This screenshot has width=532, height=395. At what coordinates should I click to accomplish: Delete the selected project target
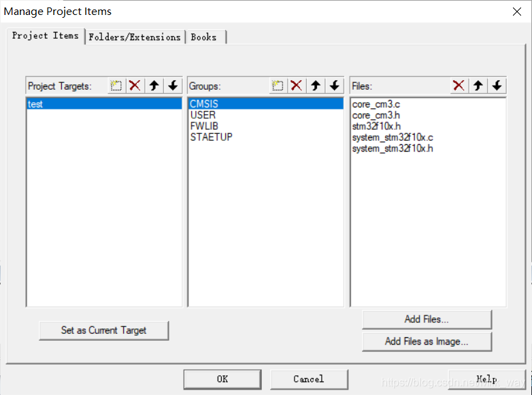click(135, 86)
